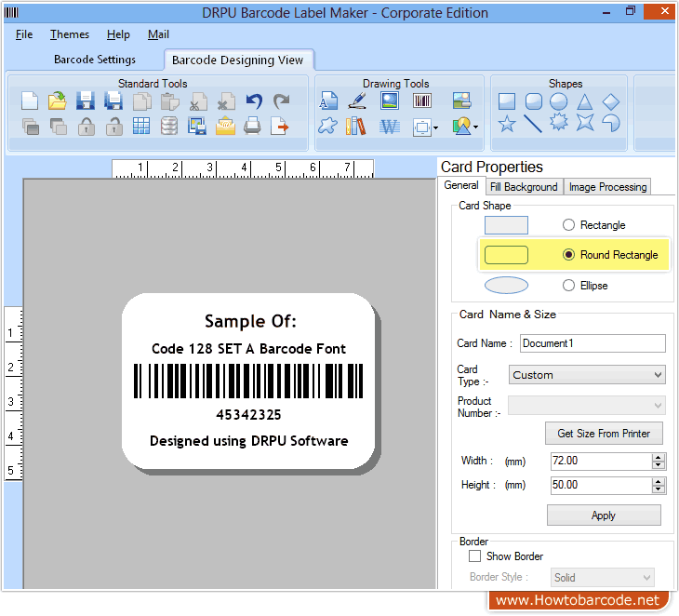Select the triangle shape tool
The height and width of the screenshot is (616, 679).
click(585, 101)
